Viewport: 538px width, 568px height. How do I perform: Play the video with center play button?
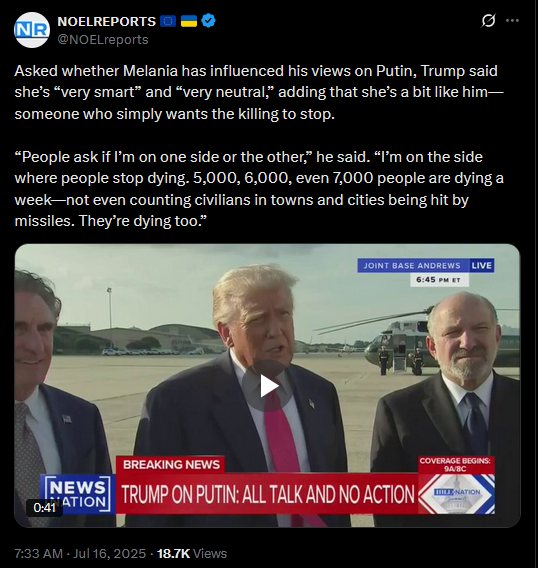click(268, 386)
